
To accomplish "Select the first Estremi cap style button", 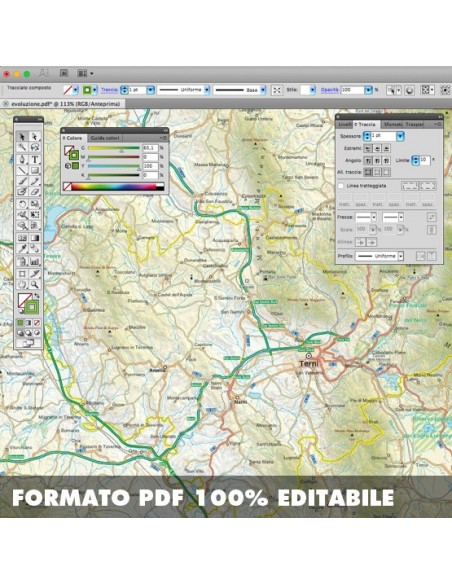I will pyautogui.click(x=367, y=149).
